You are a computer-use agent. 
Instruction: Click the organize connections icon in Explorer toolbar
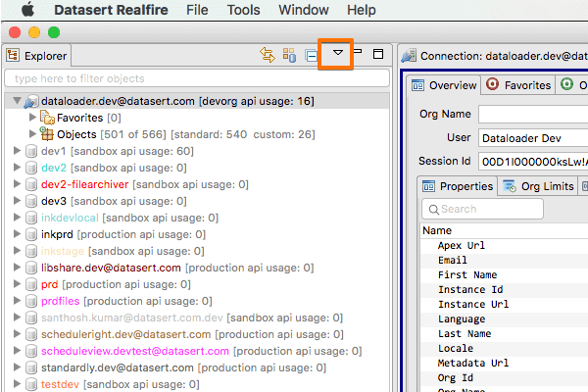[x=289, y=56]
